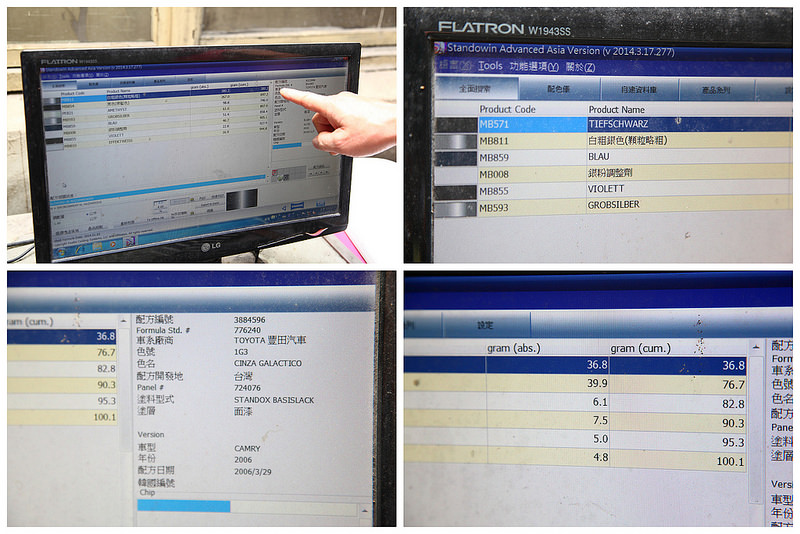Click the 銀粉調整劑 product name
The image size is (800, 534).
click(x=610, y=173)
